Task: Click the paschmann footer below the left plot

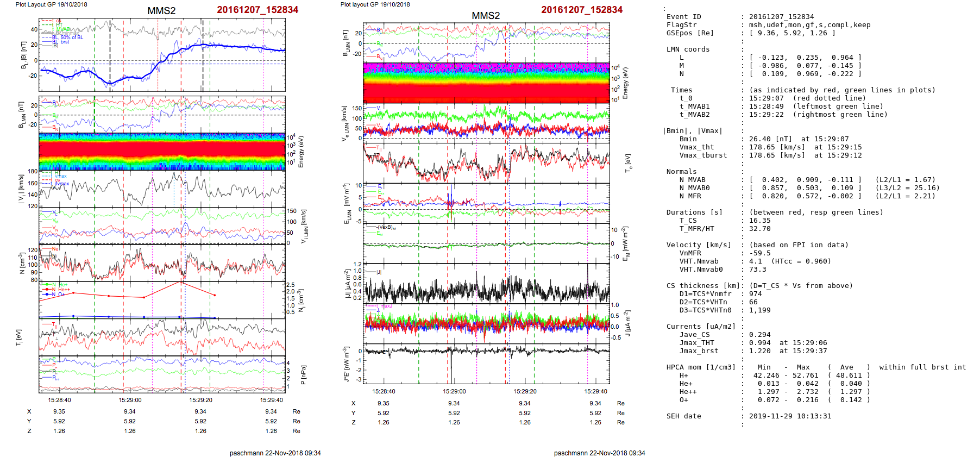Action: [275, 453]
